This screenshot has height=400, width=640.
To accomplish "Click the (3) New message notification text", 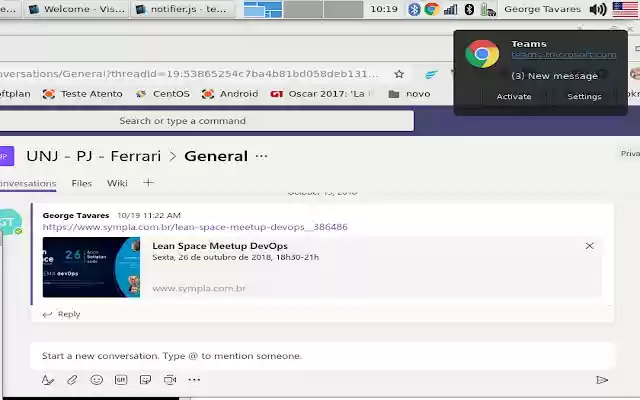I will (554, 76).
